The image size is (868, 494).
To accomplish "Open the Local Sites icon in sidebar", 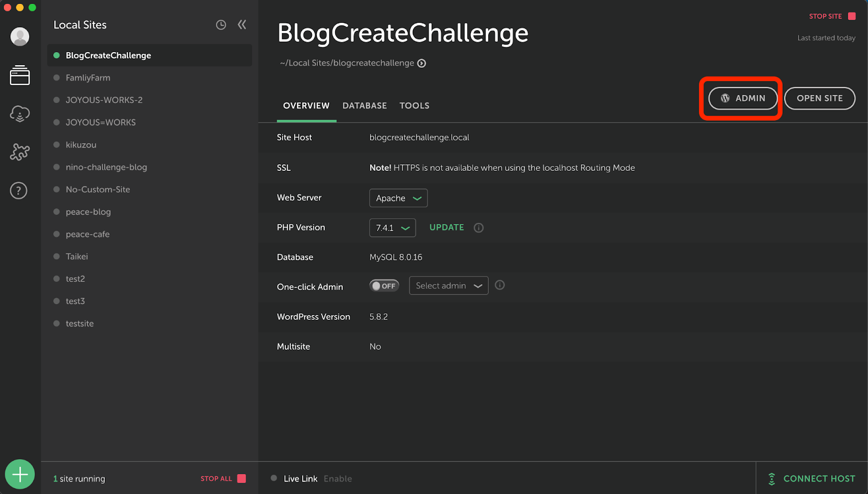I will 20,75.
